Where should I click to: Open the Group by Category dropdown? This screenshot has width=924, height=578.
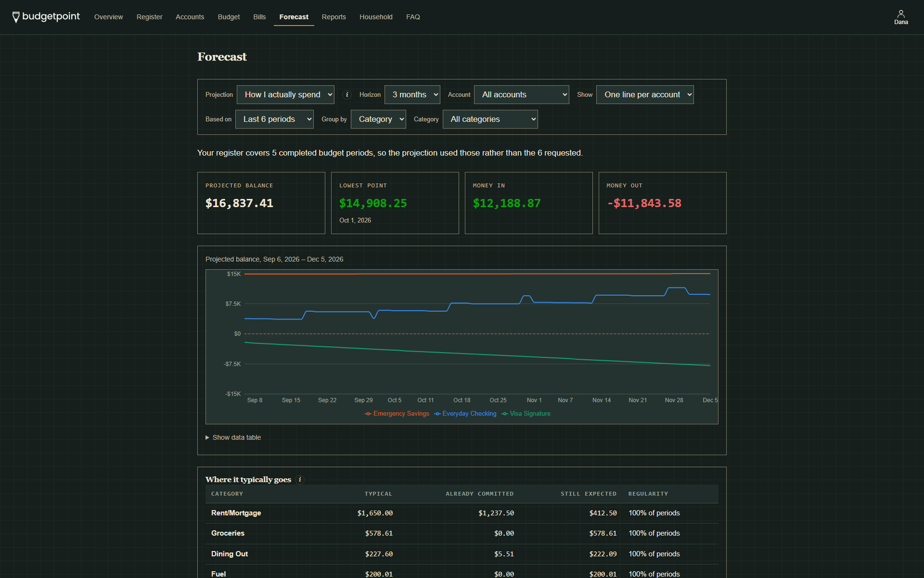378,119
